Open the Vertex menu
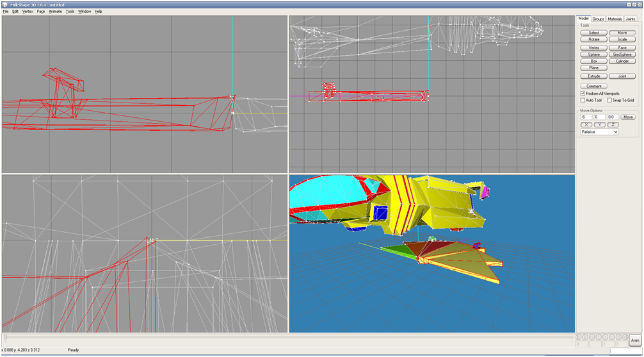The height and width of the screenshot is (357, 644). 28,12
